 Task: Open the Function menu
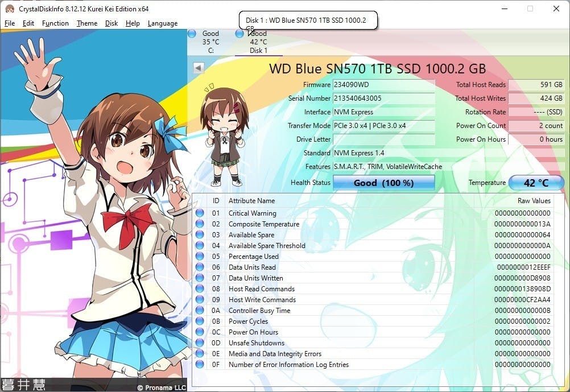click(55, 23)
